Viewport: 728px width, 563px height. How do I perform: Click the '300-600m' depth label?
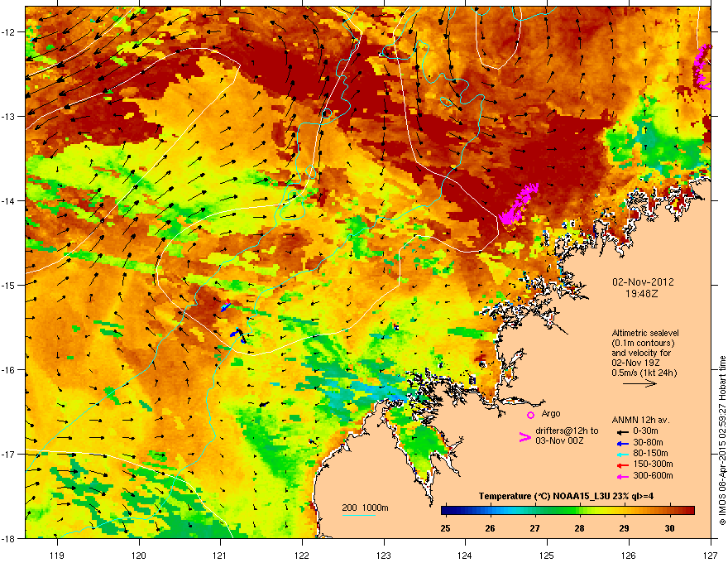pos(653,476)
